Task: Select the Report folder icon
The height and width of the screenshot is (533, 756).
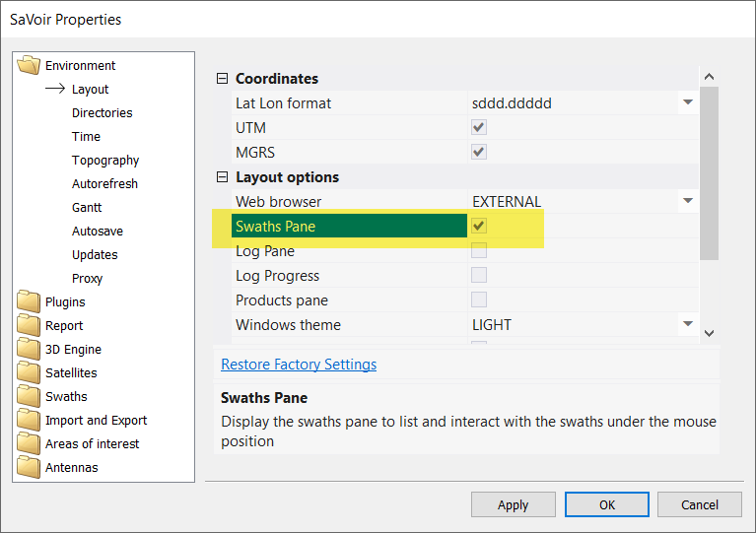Action: [x=29, y=326]
